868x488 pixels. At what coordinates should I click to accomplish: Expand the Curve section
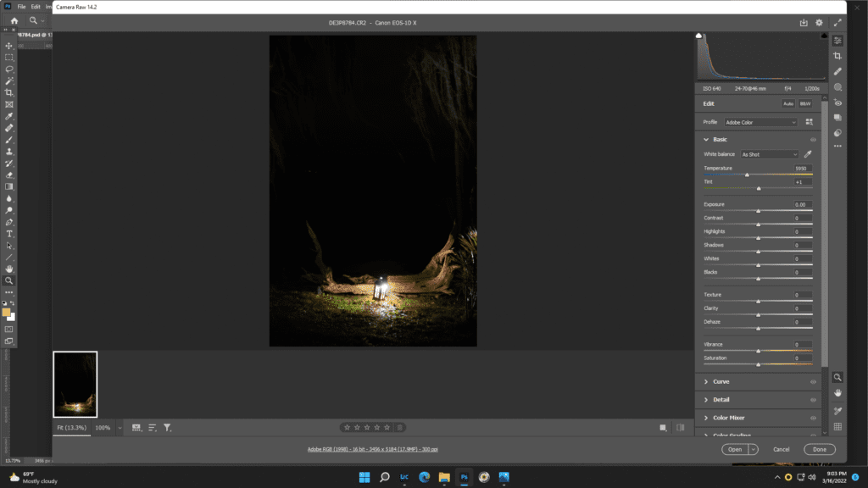tap(706, 382)
